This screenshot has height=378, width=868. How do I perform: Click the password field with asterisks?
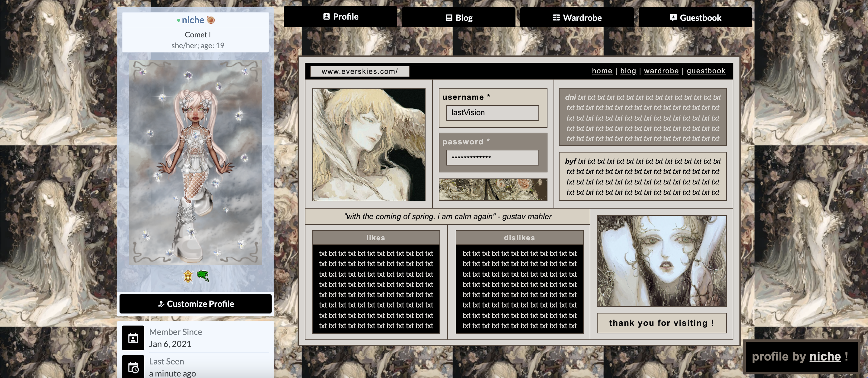point(492,157)
